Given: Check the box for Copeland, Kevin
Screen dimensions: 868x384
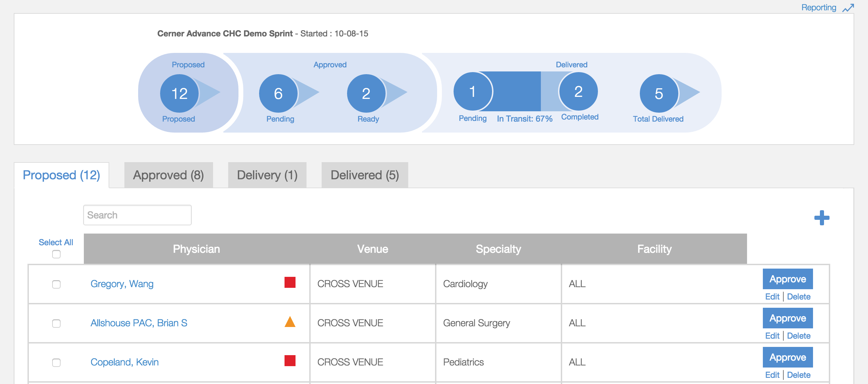Looking at the screenshot, I should (56, 363).
